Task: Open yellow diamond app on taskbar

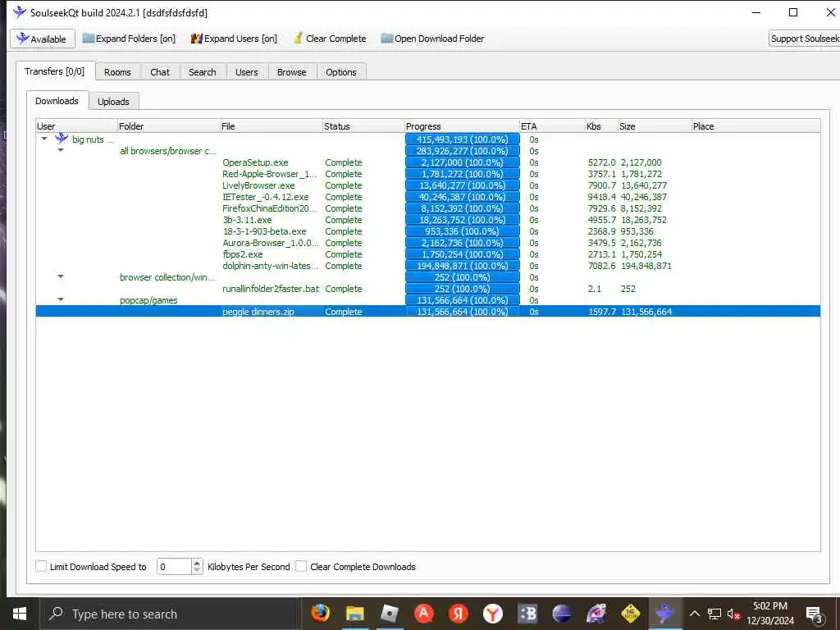Action: click(631, 614)
